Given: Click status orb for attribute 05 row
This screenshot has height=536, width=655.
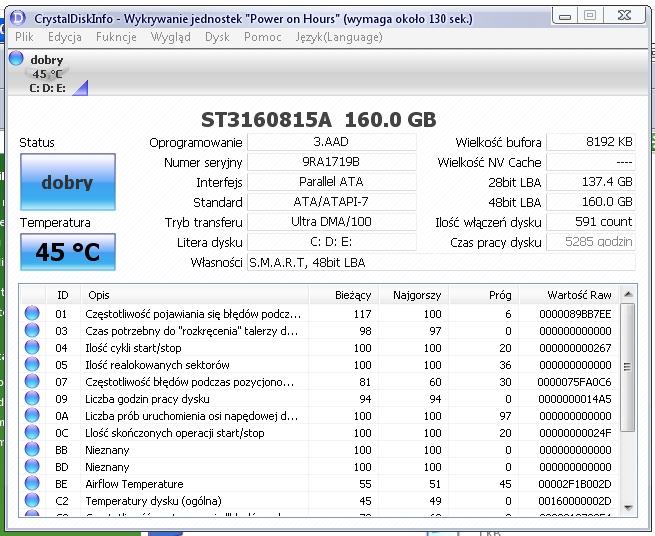Looking at the screenshot, I should point(32,364).
